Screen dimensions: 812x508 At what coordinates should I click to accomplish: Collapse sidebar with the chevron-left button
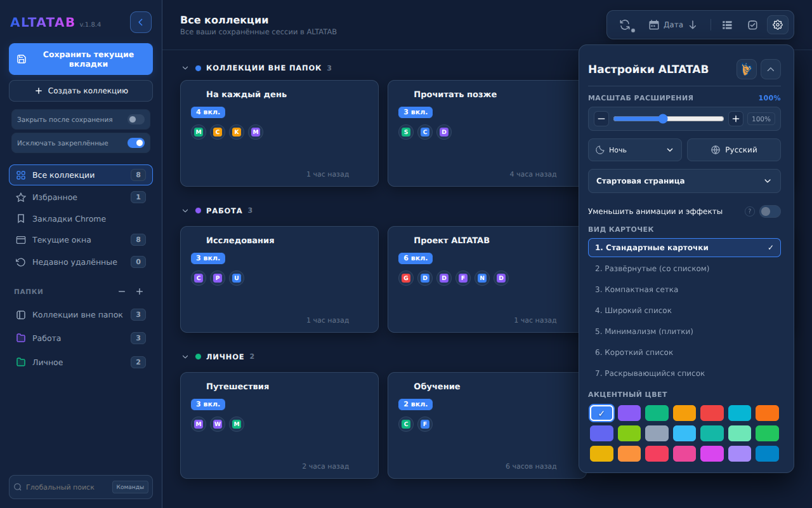[x=141, y=22]
